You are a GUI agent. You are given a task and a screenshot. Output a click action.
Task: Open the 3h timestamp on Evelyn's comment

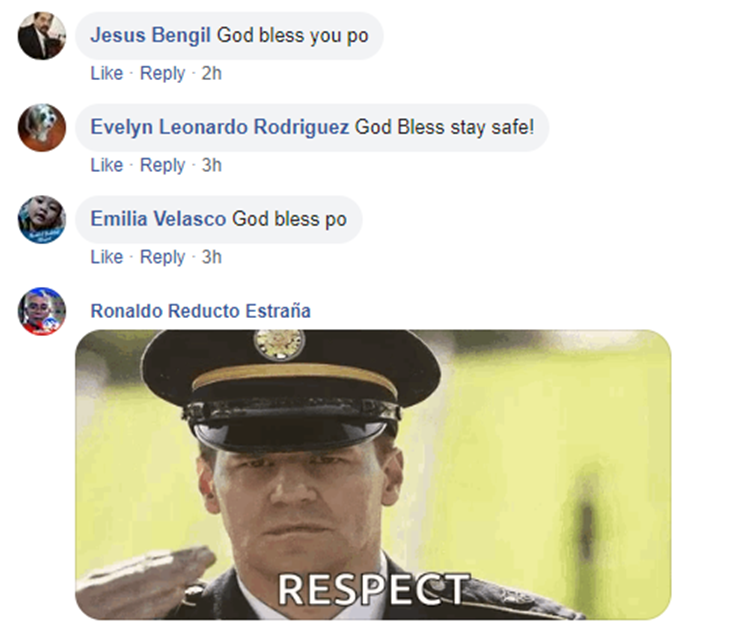(x=211, y=165)
